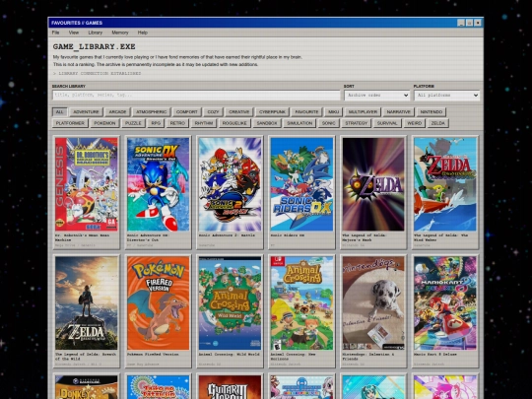Toggle the ADVENTURE tag filter

pyautogui.click(x=86, y=112)
